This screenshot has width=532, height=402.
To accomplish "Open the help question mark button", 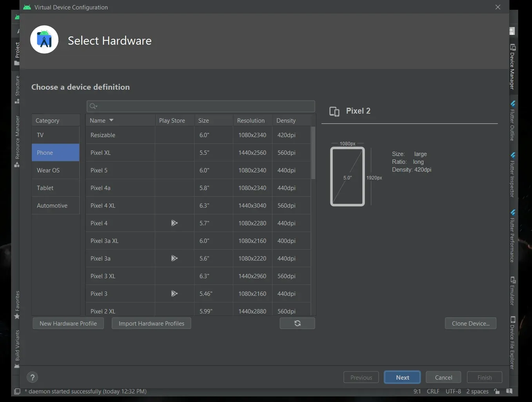I will (x=33, y=377).
